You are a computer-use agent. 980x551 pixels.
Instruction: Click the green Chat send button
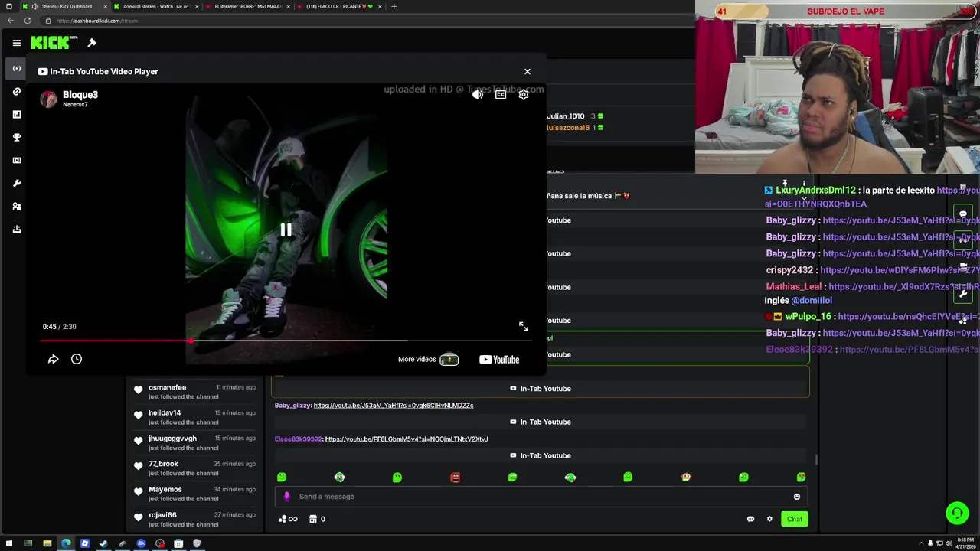795,519
